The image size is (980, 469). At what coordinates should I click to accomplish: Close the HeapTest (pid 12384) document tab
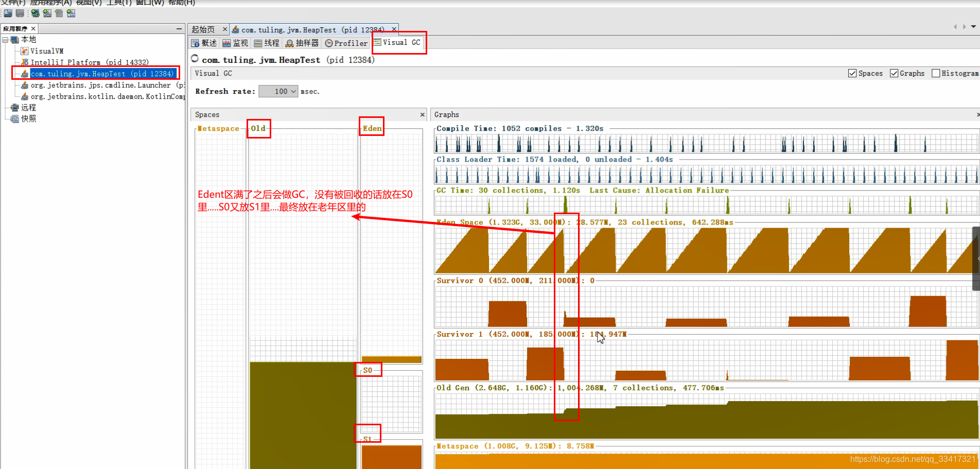[394, 29]
